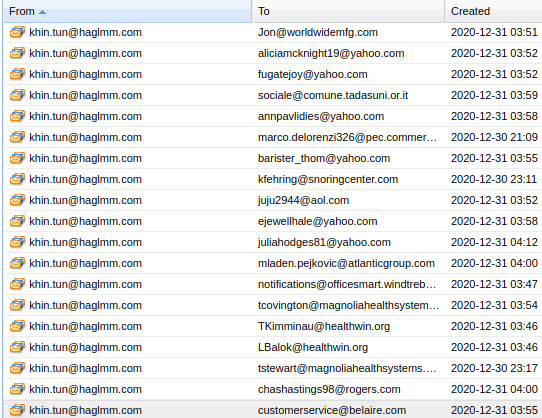Click the mail icon in juliahodges81@yahoo.com row
Screen dimensions: 542x418
coord(17,242)
